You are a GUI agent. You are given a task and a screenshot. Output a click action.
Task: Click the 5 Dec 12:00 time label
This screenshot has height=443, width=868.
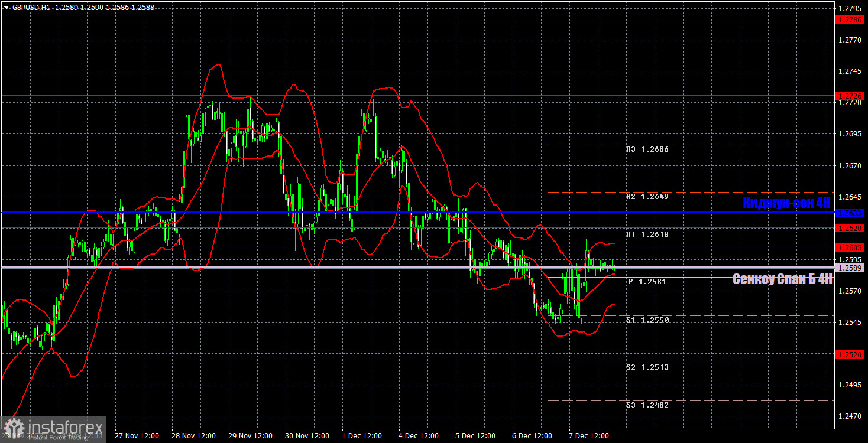click(x=475, y=436)
